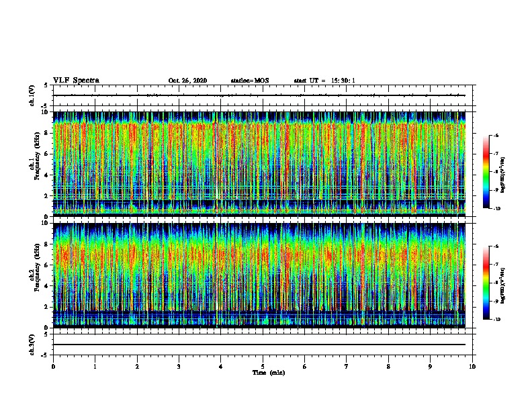Click the "-7" label on ch.2 color bar
The height and width of the screenshot is (411, 532).
(x=496, y=265)
